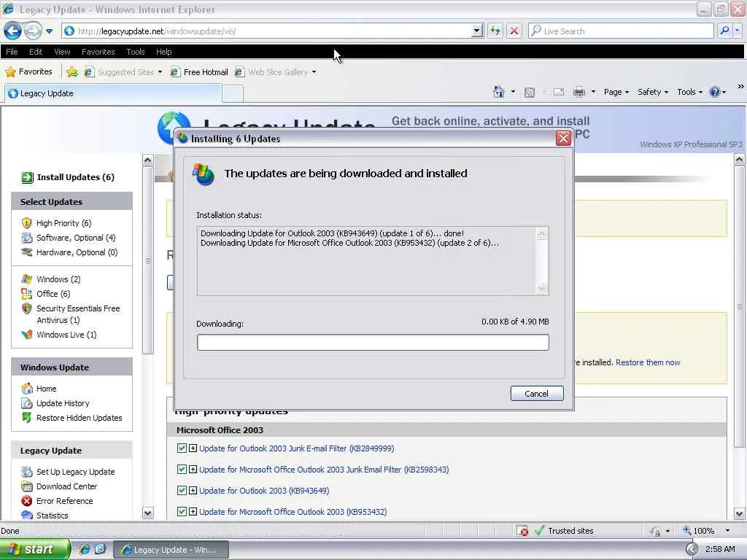The image size is (747, 560).
Task: Click Install Updates (6) green arrow
Action: pos(27,177)
